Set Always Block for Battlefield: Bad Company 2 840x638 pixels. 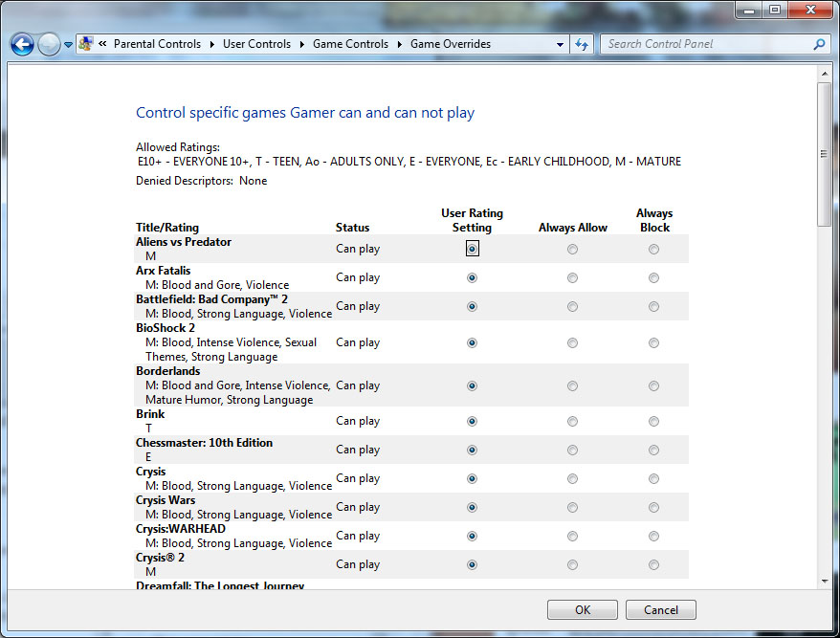(653, 306)
